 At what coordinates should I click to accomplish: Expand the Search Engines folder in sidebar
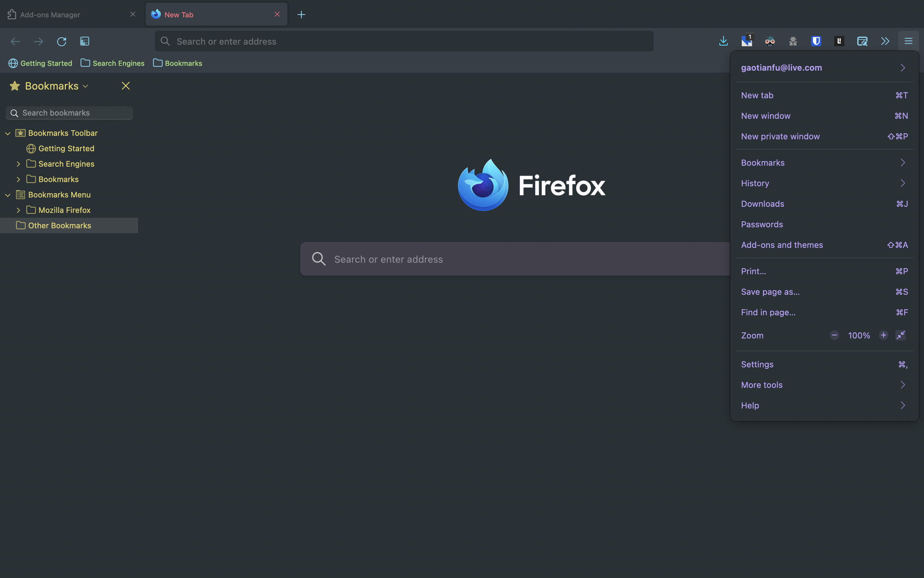pyautogui.click(x=18, y=164)
